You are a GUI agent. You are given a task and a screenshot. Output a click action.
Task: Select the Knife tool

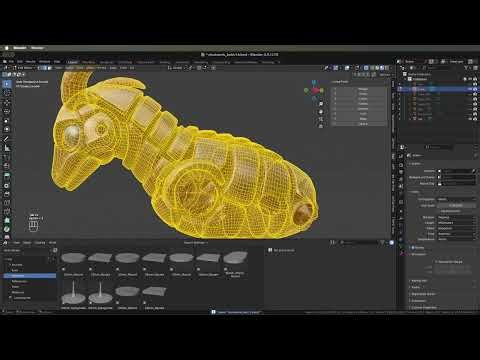(7, 211)
